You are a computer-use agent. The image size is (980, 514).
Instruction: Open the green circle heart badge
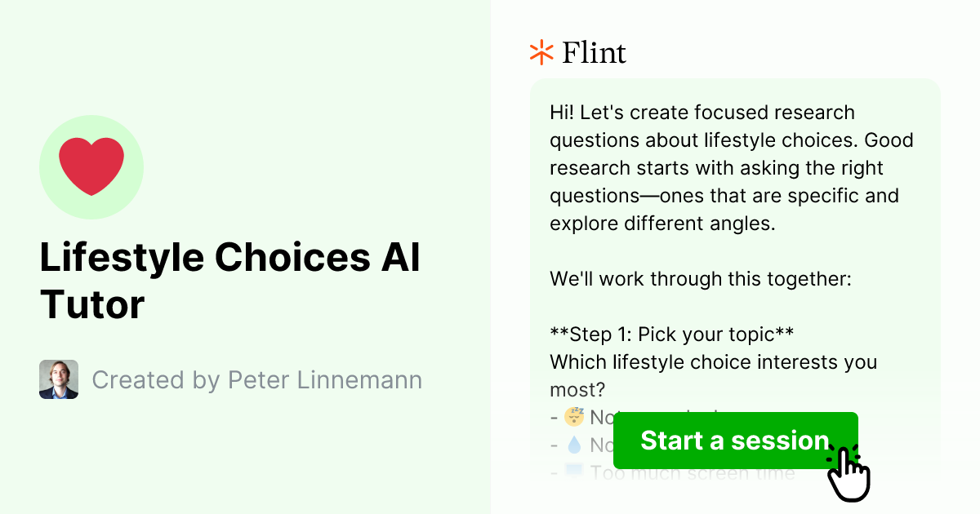[x=91, y=166]
